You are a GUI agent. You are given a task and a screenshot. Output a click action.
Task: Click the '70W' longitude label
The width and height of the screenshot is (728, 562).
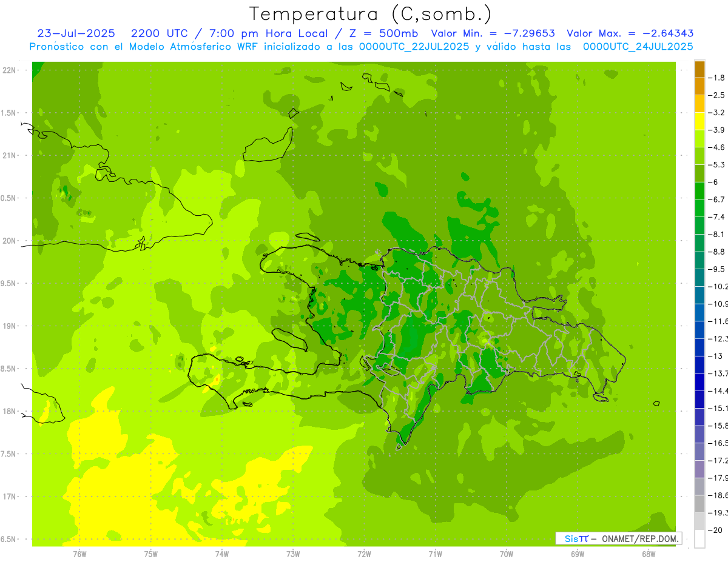pyautogui.click(x=507, y=554)
